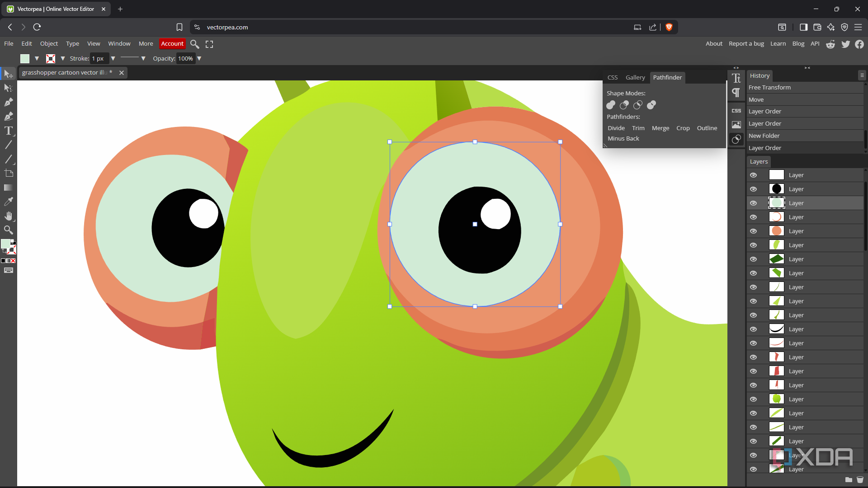Open the Opacity dropdown arrow
This screenshot has height=488, width=868.
[x=199, y=59]
